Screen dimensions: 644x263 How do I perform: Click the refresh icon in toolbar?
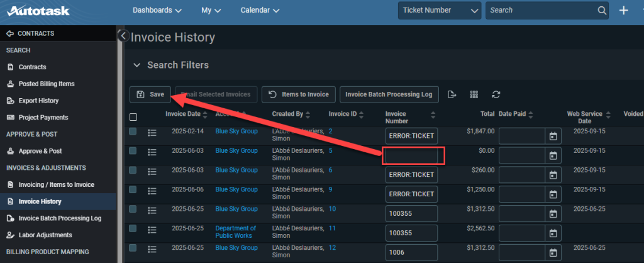[496, 94]
